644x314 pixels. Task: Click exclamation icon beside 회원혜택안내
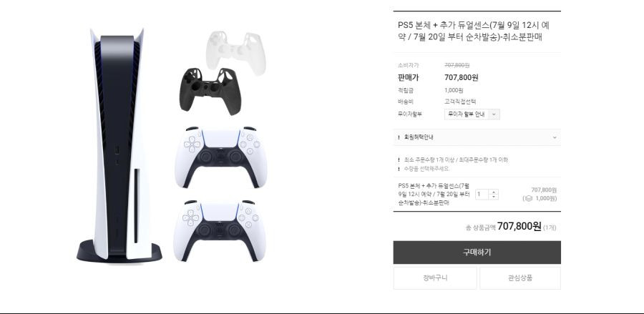(x=399, y=137)
